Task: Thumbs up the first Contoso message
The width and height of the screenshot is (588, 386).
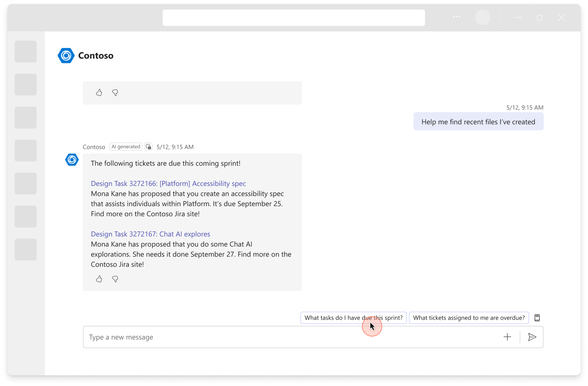Action: pos(99,93)
